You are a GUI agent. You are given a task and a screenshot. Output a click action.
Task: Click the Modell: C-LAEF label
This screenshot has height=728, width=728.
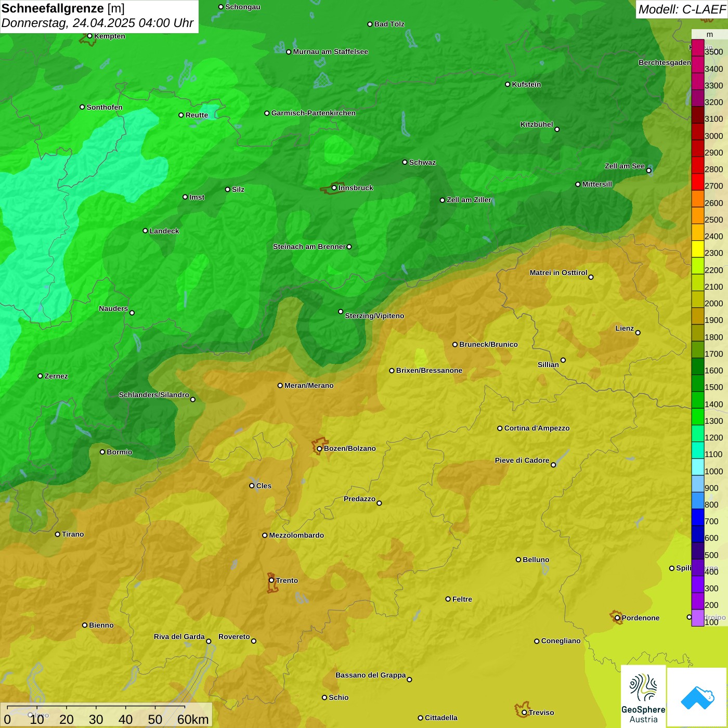[x=682, y=9]
